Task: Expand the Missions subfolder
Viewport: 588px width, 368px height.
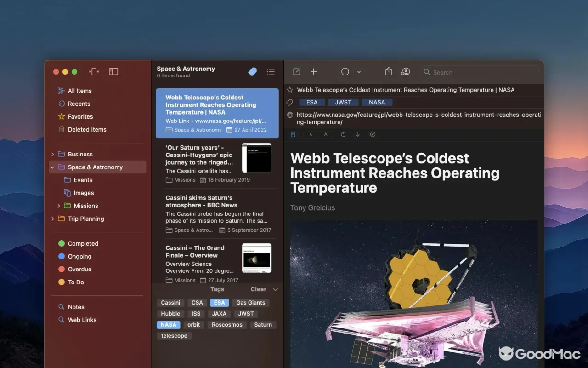Action: click(x=59, y=206)
